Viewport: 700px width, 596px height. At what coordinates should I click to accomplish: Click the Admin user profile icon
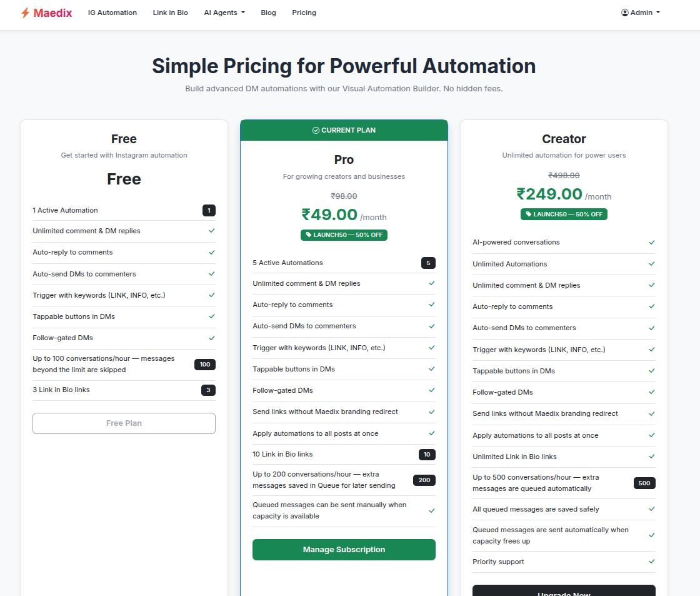coord(624,12)
